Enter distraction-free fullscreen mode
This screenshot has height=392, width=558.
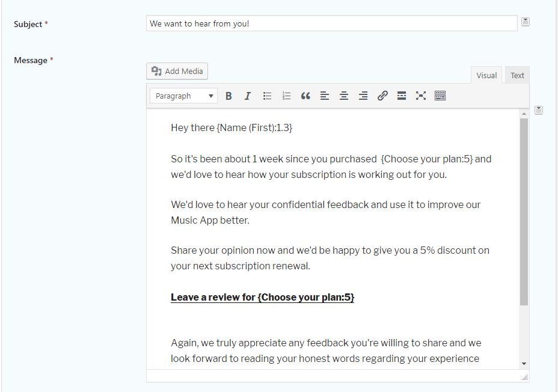(x=421, y=96)
